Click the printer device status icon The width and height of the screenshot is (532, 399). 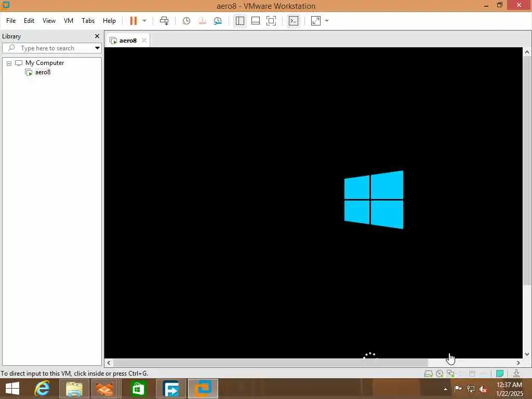tap(472, 374)
